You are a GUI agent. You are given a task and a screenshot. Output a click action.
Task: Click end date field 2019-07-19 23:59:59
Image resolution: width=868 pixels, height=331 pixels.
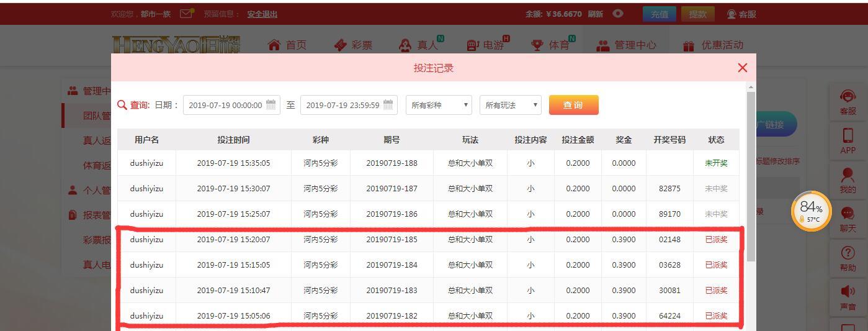pos(349,105)
